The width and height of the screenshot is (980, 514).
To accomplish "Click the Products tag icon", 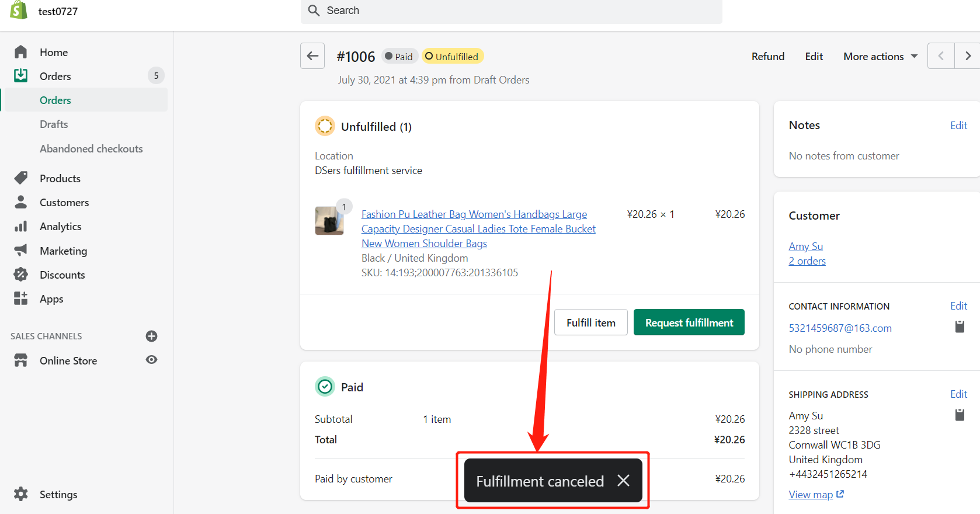I will pos(21,178).
